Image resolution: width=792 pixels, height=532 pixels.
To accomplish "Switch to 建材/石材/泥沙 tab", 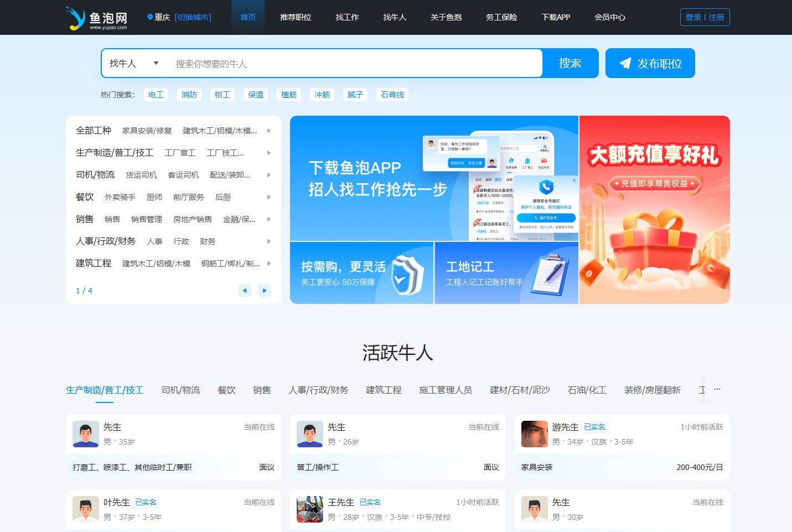I will [520, 390].
